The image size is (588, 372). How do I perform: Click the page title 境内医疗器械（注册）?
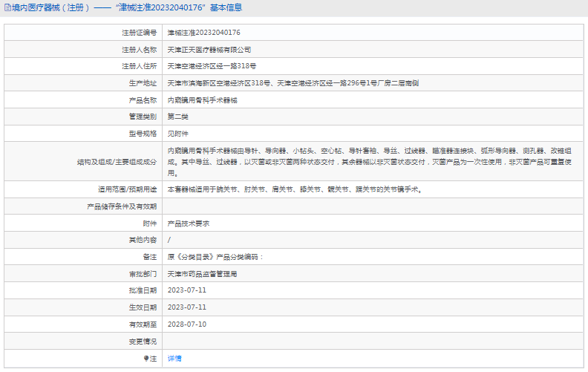pos(51,7)
